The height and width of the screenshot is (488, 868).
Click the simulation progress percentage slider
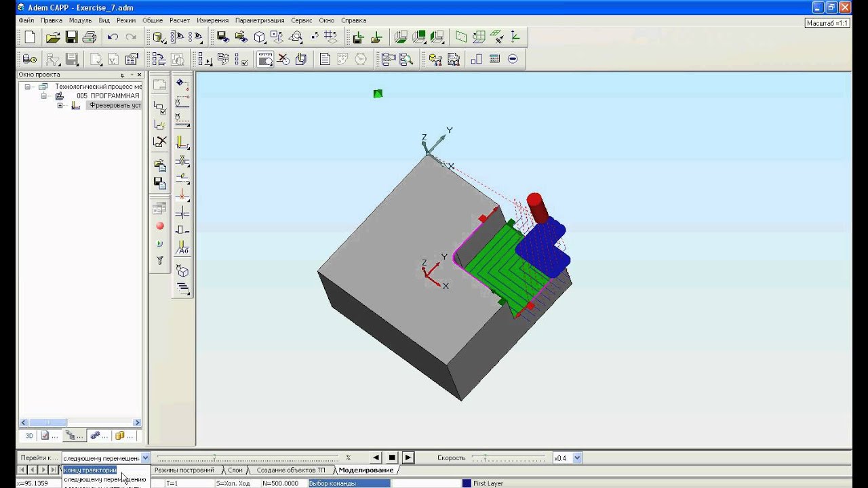point(248,458)
